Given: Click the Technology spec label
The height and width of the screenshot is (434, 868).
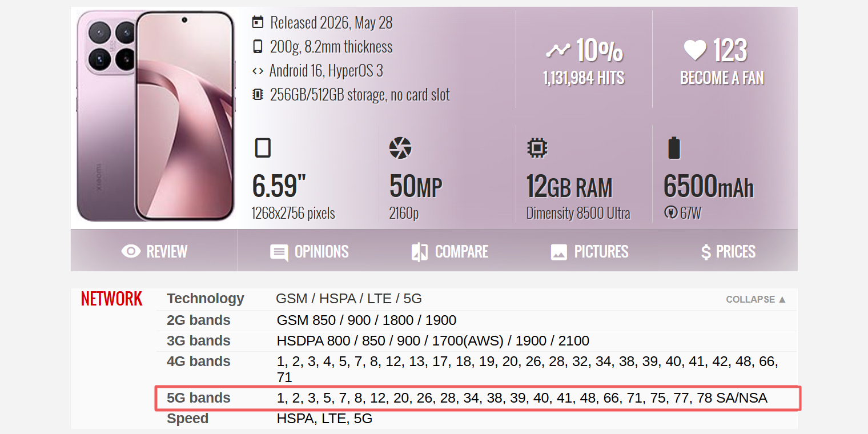Looking at the screenshot, I should (x=206, y=299).
